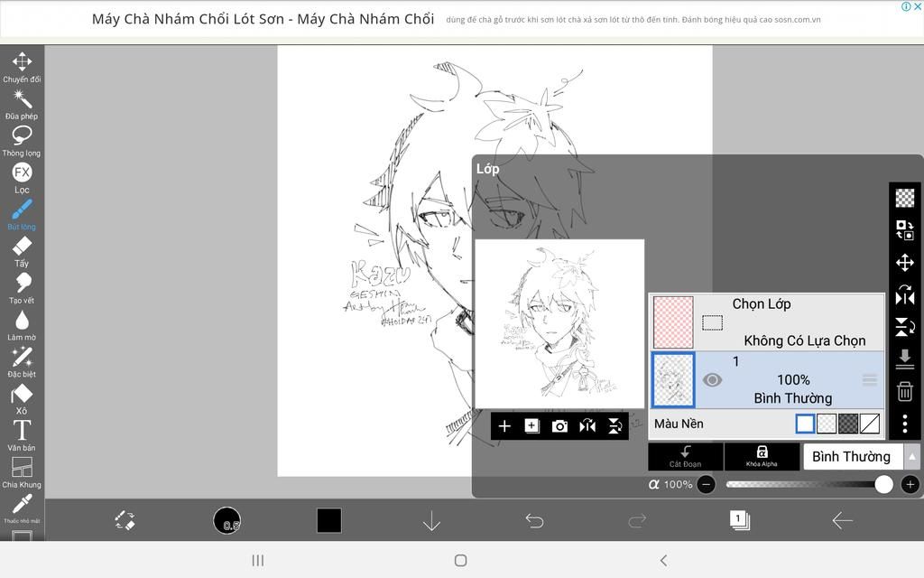Screen dimensions: 924x578
Task: Tap the down arrow in bottom toolbar
Action: pos(432,521)
